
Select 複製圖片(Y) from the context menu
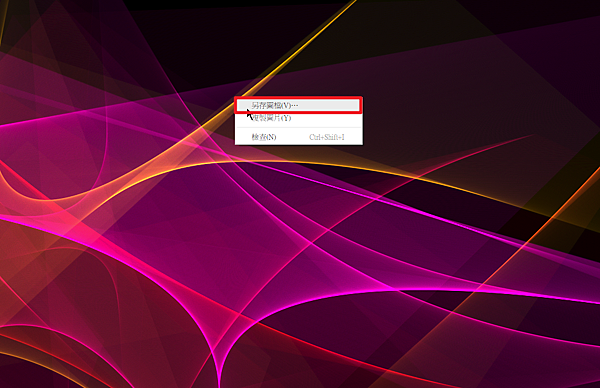point(298,118)
